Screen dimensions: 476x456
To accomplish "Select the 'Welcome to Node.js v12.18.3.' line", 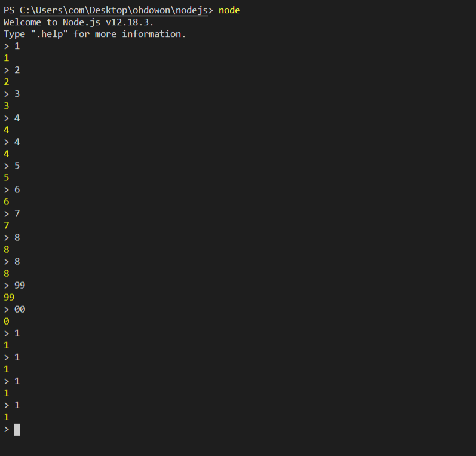I will pos(78,22).
